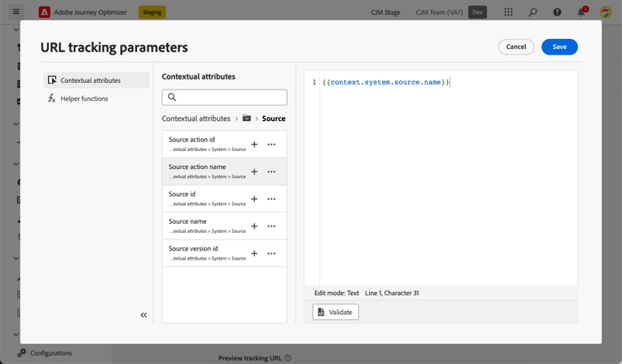Open the hamburger navigation menu
Image resolution: width=622 pixels, height=364 pixels.
click(16, 12)
